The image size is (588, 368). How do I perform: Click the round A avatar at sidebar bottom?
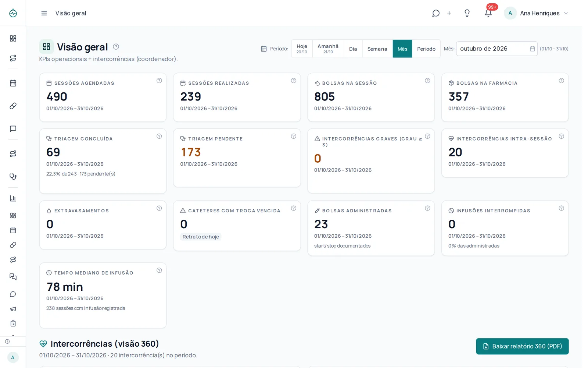click(x=13, y=357)
